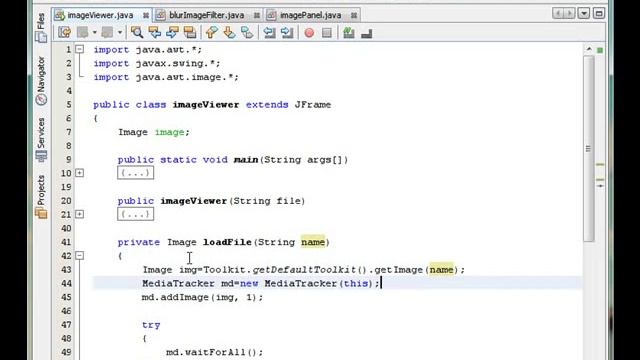
Task: Expand the main method fold at line 10
Action: 80,173
